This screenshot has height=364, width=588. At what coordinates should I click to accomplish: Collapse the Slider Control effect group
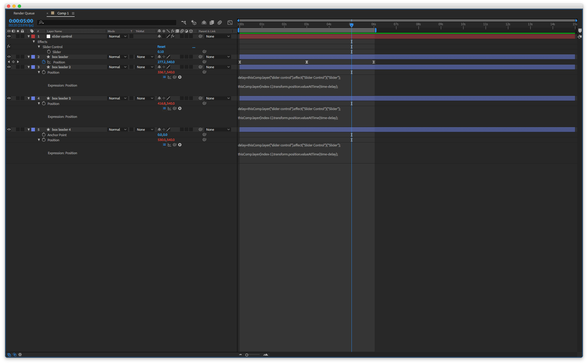39,47
